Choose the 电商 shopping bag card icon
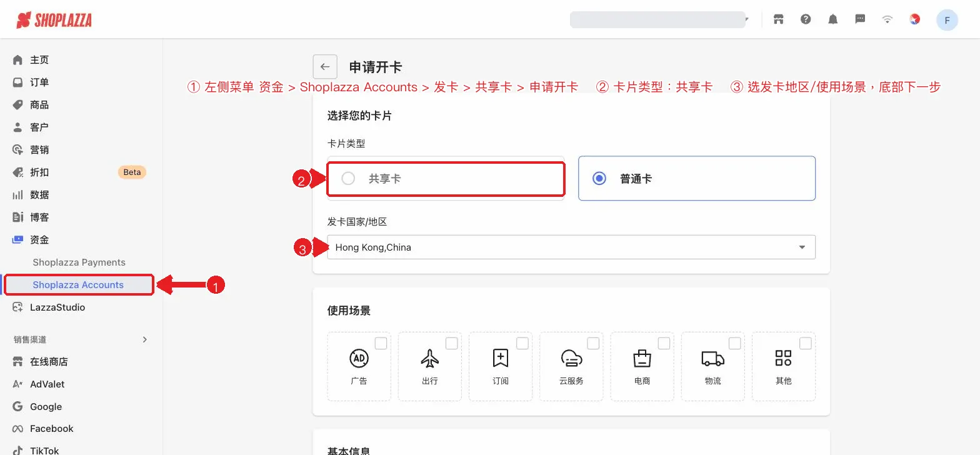980x455 pixels. [642, 358]
